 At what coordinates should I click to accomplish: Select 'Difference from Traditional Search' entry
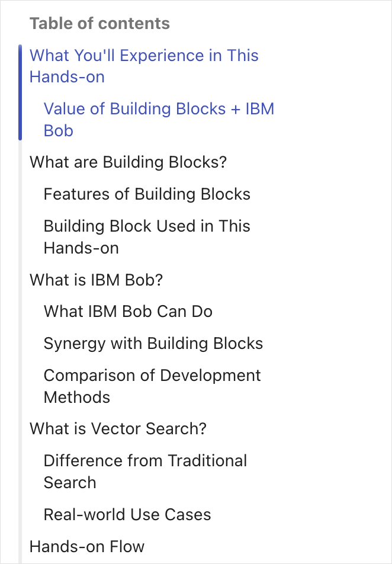tap(145, 471)
